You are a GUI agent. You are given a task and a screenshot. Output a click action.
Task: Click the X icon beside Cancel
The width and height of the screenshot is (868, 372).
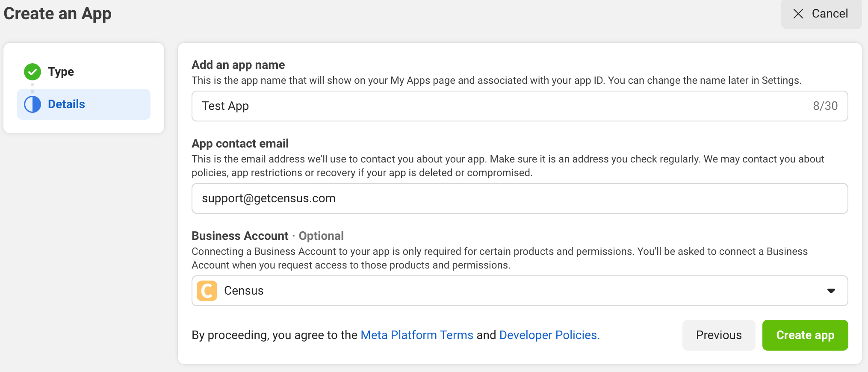pos(798,14)
